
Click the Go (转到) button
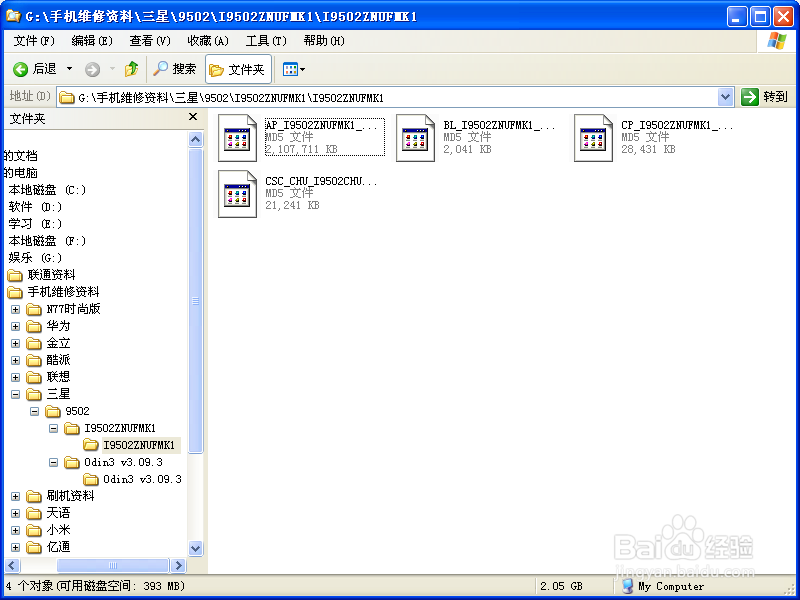(764, 96)
